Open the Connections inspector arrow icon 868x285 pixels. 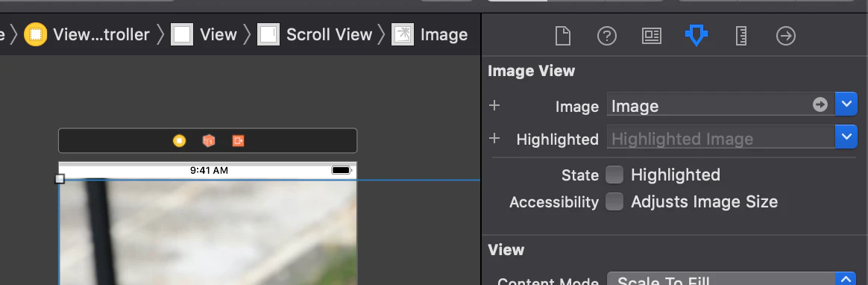click(x=785, y=36)
